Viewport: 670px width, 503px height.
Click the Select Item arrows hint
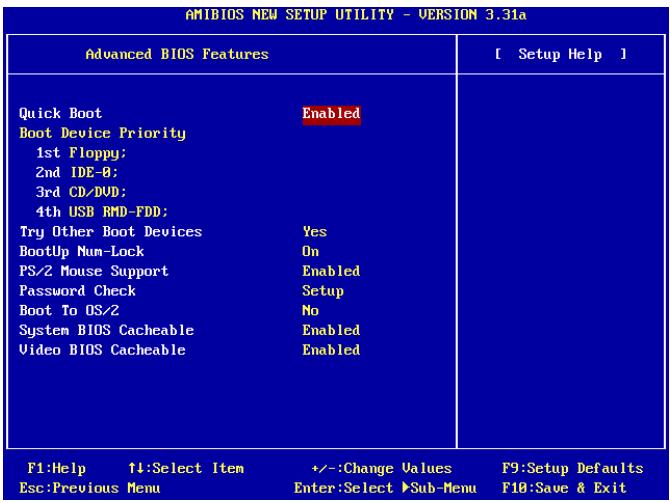(x=186, y=469)
